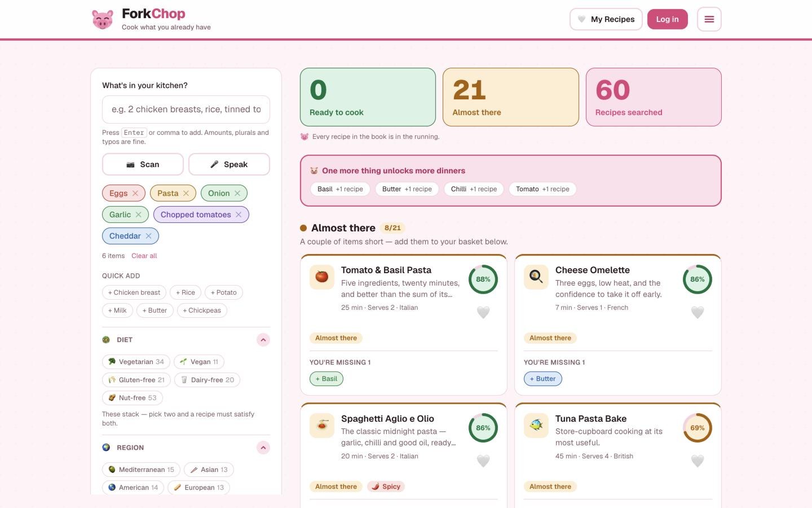Open the My Recipes page
This screenshot has width=812, height=508.
click(x=606, y=19)
